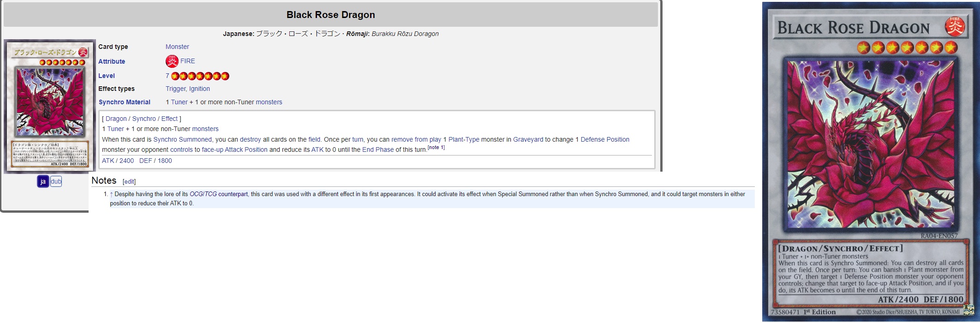Click monsters link in Synchro Material row
Image resolution: width=980 pixels, height=323 pixels.
(269, 102)
